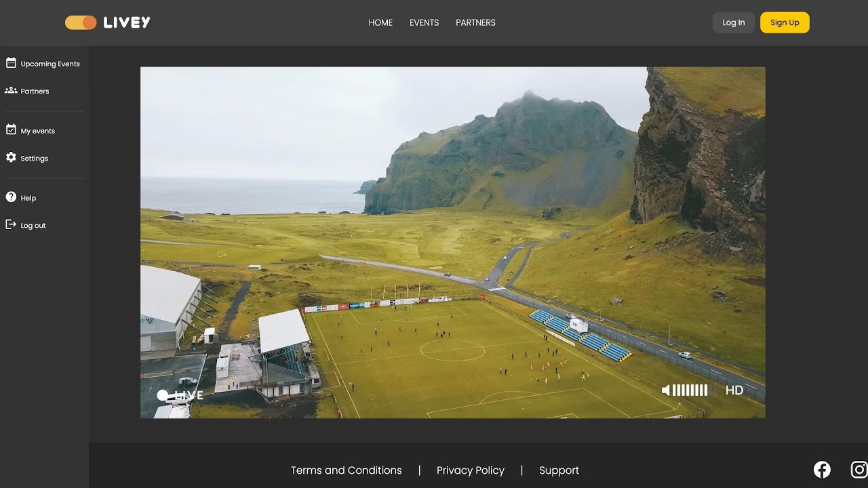Select Upcoming Events sidebar label
868x488 pixels.
(x=50, y=64)
